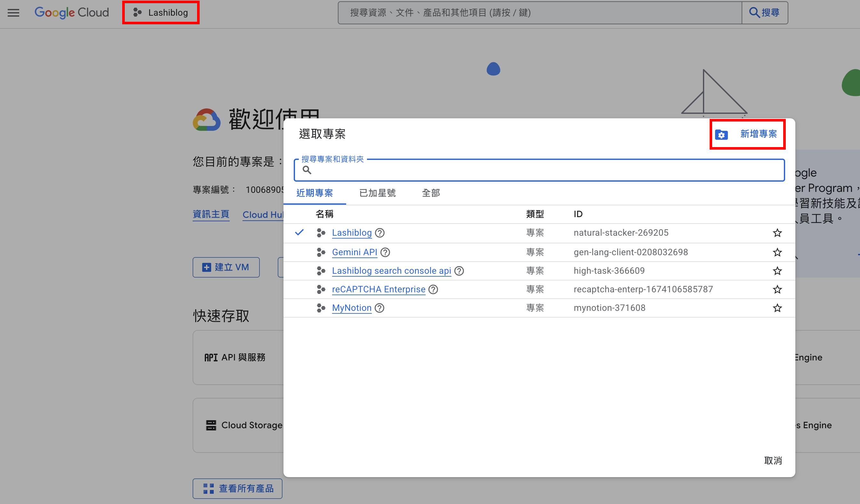The width and height of the screenshot is (860, 504).
Task: Click the new project folder icon
Action: pyautogui.click(x=721, y=134)
